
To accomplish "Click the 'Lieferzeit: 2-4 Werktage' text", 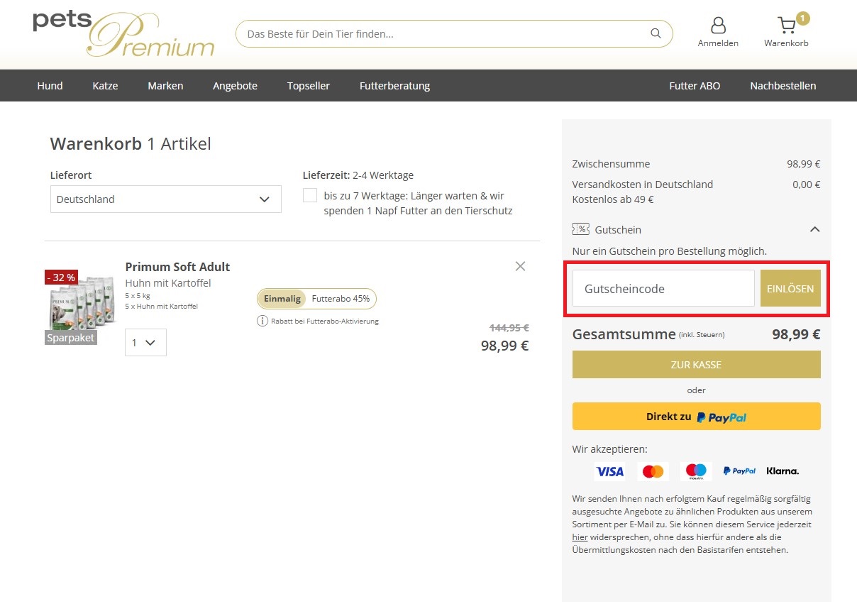I will (x=358, y=175).
